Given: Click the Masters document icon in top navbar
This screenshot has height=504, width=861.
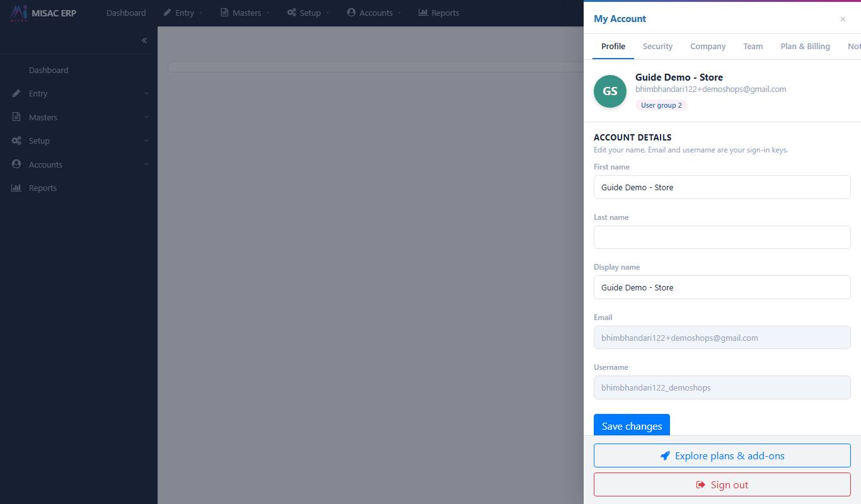Looking at the screenshot, I should (224, 13).
